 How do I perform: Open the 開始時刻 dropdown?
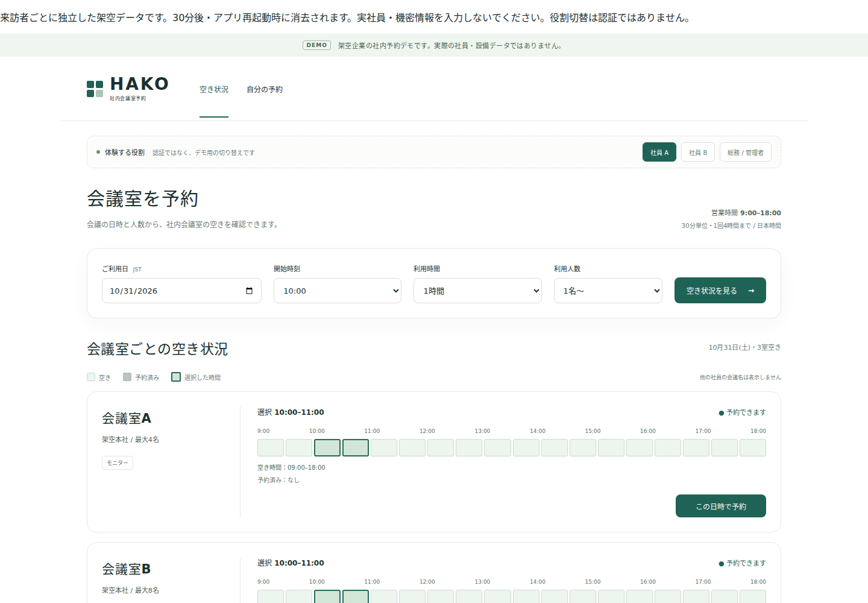coord(338,291)
